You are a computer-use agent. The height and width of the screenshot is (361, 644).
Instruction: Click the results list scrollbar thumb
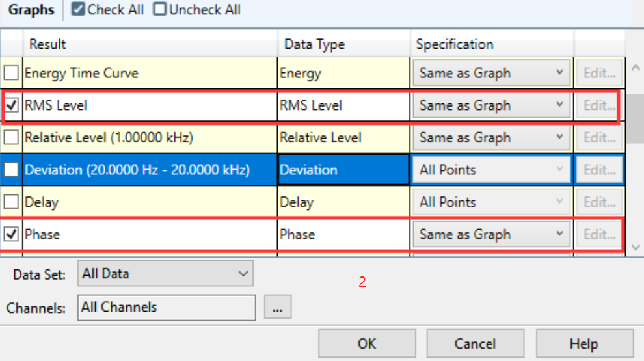coord(636,118)
